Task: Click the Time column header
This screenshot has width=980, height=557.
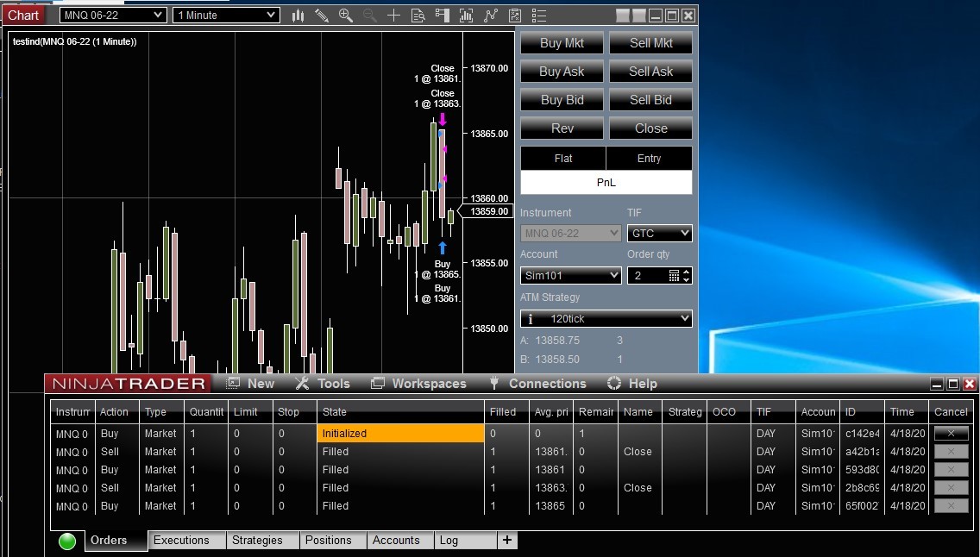Action: click(907, 411)
